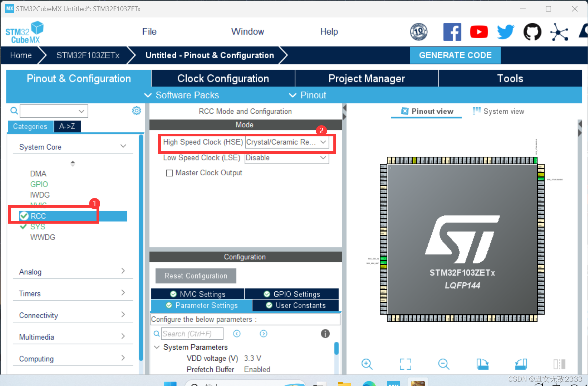Screen dimensions: 588x386
Task: Go to previous parameter search result
Action: pyautogui.click(x=237, y=334)
